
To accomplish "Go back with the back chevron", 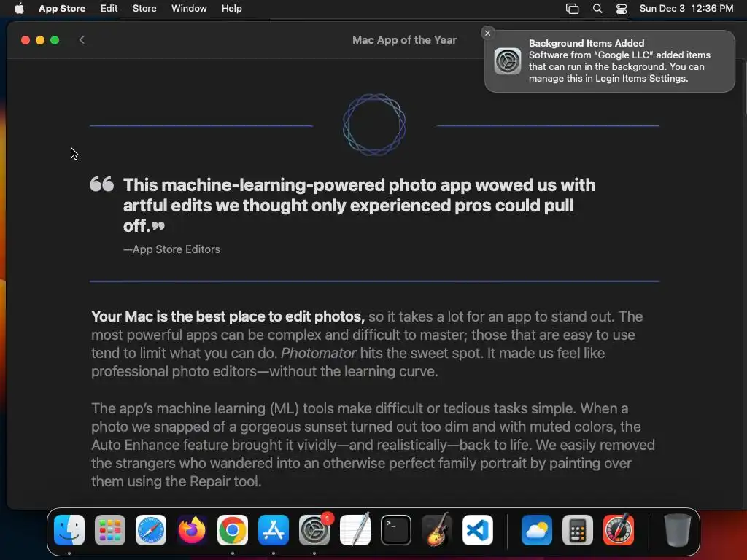I will point(82,40).
